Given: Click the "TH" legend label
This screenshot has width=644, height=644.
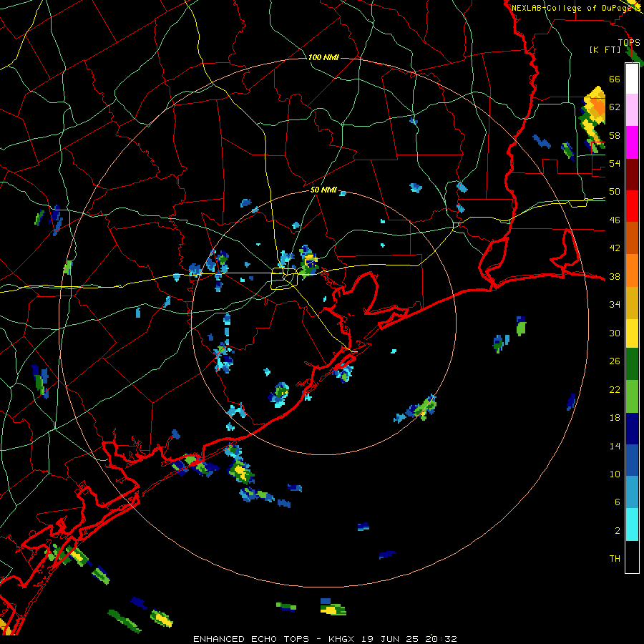Looking at the screenshot, I should click(615, 559).
